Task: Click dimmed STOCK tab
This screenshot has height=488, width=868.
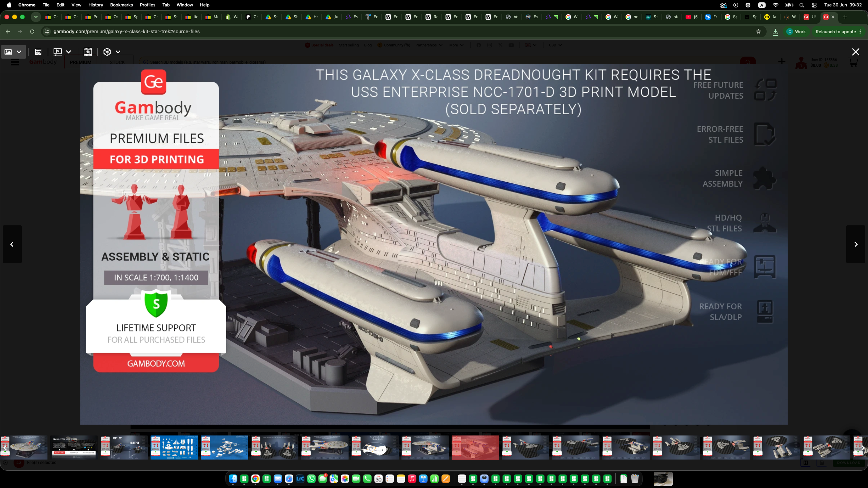Action: point(117,62)
